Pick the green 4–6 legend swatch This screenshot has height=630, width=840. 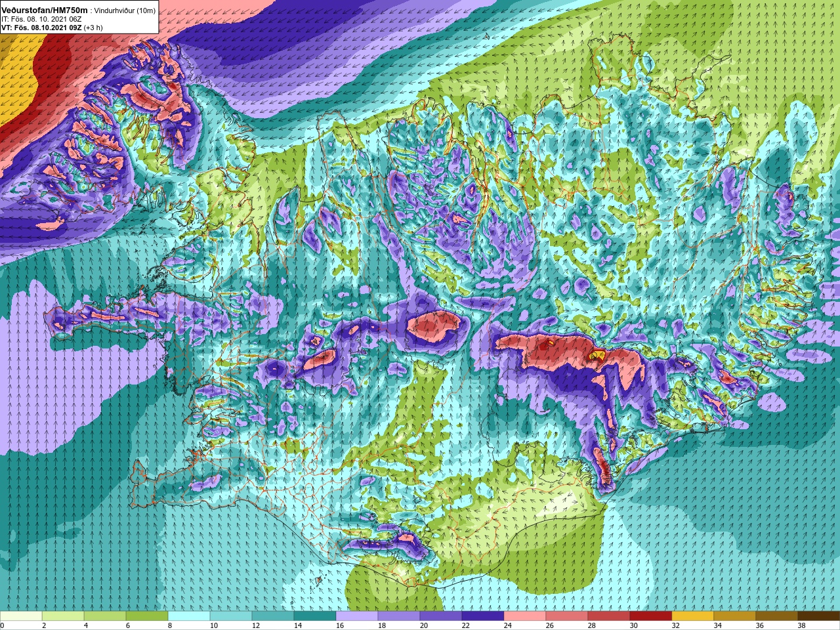(105, 616)
